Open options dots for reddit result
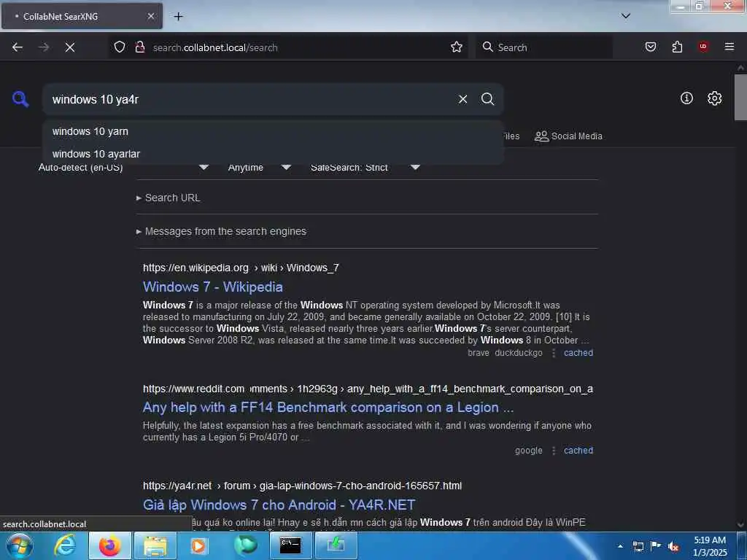This screenshot has height=560, width=747. [554, 451]
